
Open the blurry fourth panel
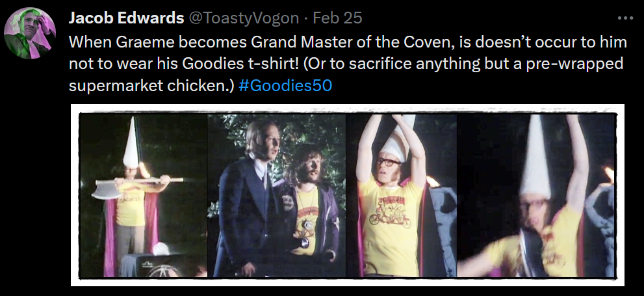click(536, 196)
